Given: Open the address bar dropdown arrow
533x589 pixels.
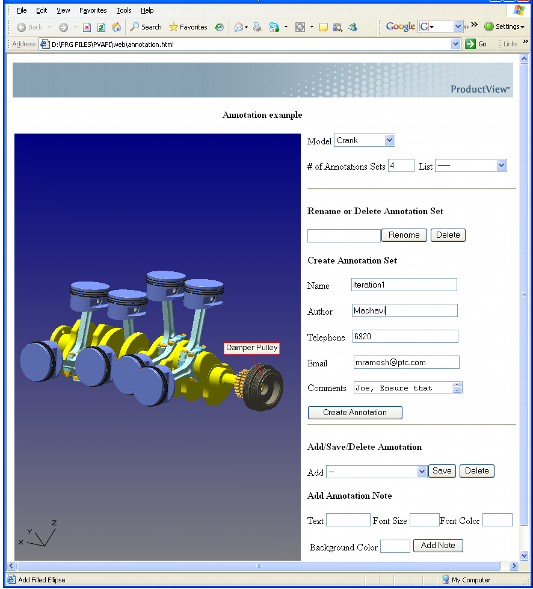Looking at the screenshot, I should (x=455, y=44).
